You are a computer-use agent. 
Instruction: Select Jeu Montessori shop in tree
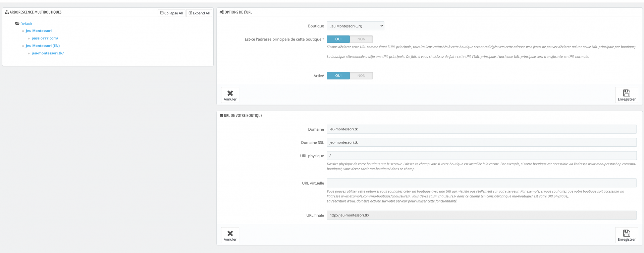(39, 31)
